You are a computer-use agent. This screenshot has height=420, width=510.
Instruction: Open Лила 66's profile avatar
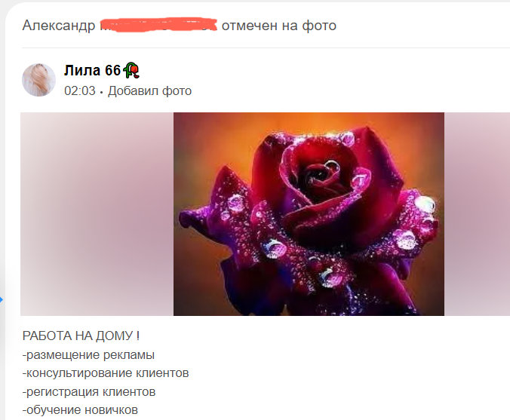click(38, 80)
